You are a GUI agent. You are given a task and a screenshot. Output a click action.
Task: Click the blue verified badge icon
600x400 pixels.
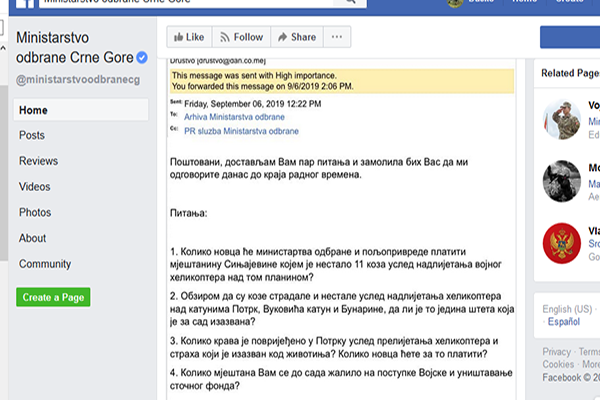(141, 58)
